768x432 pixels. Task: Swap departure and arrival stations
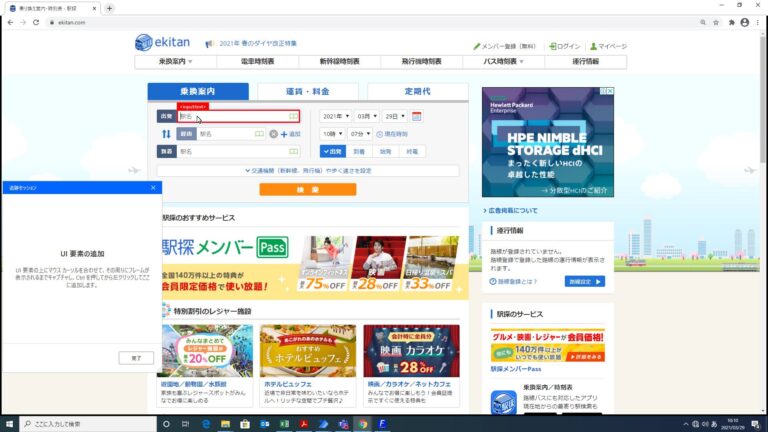(x=166, y=134)
